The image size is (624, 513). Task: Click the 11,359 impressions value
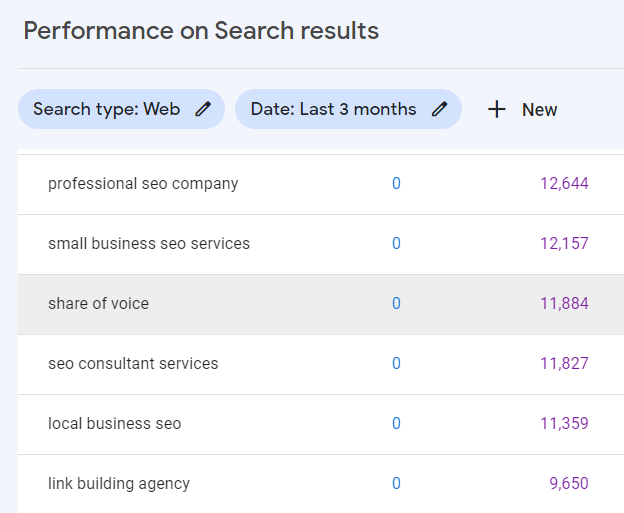[x=564, y=423]
